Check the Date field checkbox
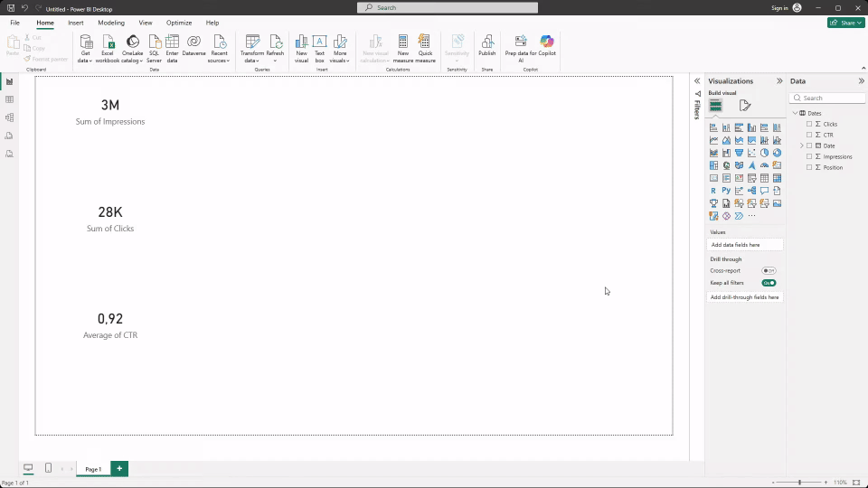868x488 pixels. tap(809, 145)
